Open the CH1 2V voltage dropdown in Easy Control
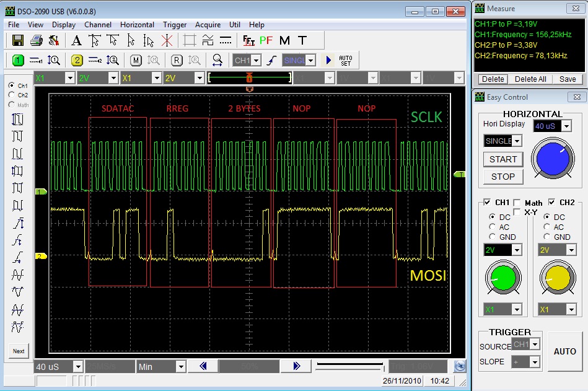The height and width of the screenshot is (391, 588). coord(517,250)
